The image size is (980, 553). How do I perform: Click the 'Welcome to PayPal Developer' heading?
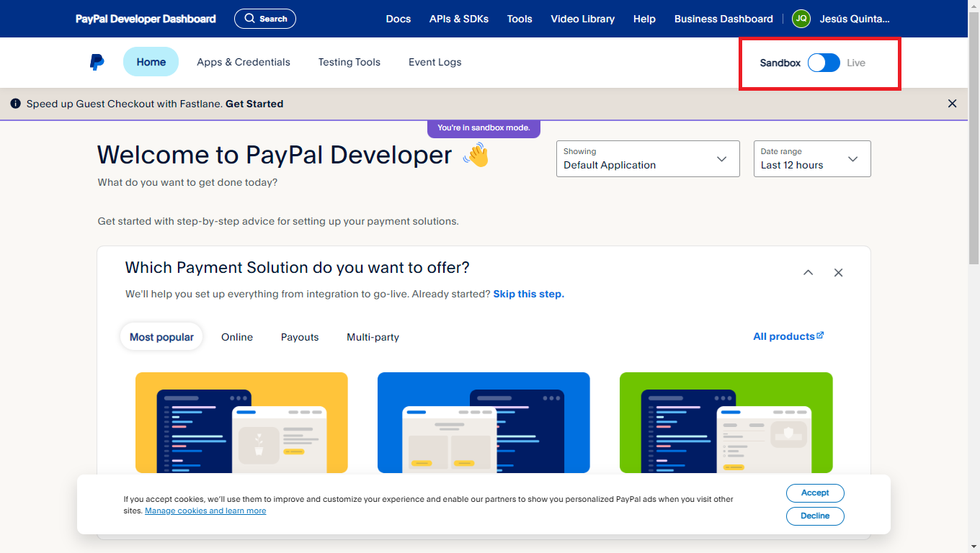click(x=275, y=155)
